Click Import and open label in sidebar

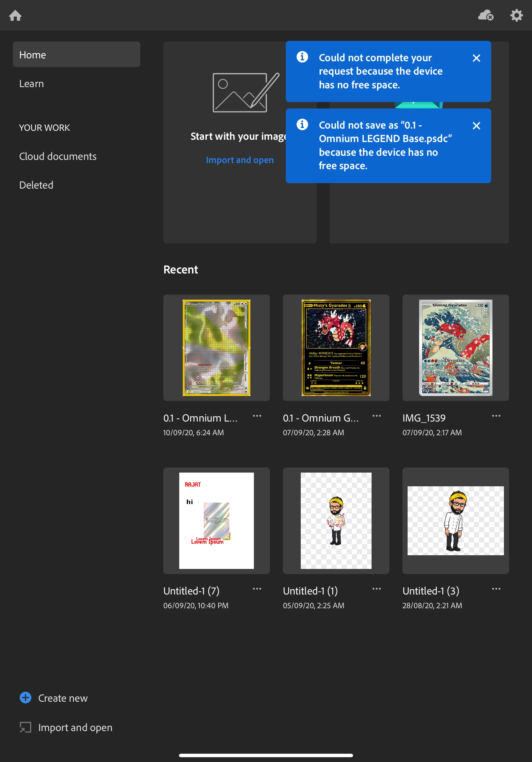(x=75, y=728)
